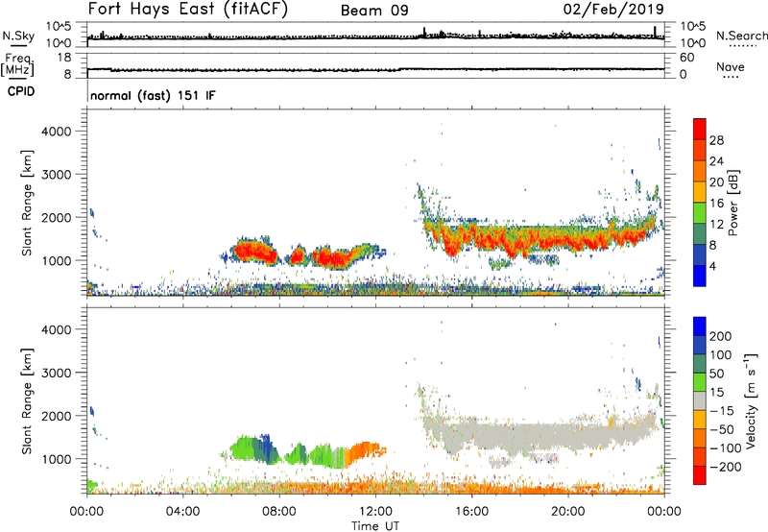The width and height of the screenshot is (768, 532).
Task: Click the frequency axis '18' value
Action: pyautogui.click(x=64, y=58)
